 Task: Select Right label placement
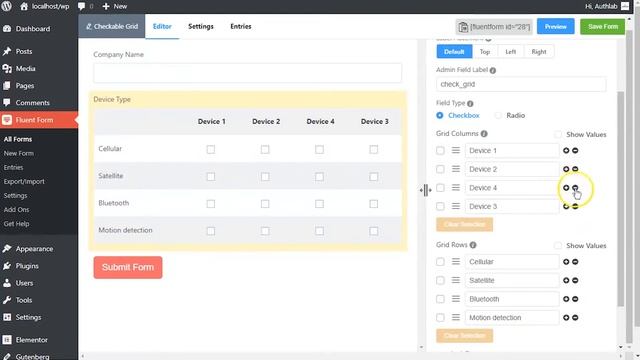[x=539, y=51]
